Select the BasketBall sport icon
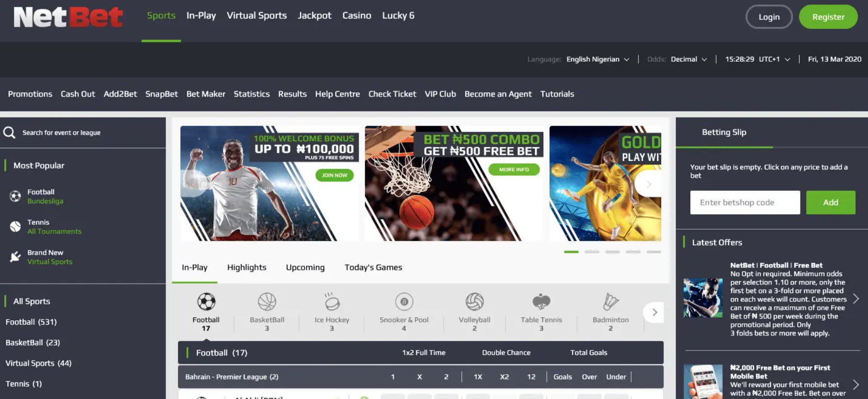 pos(267,302)
